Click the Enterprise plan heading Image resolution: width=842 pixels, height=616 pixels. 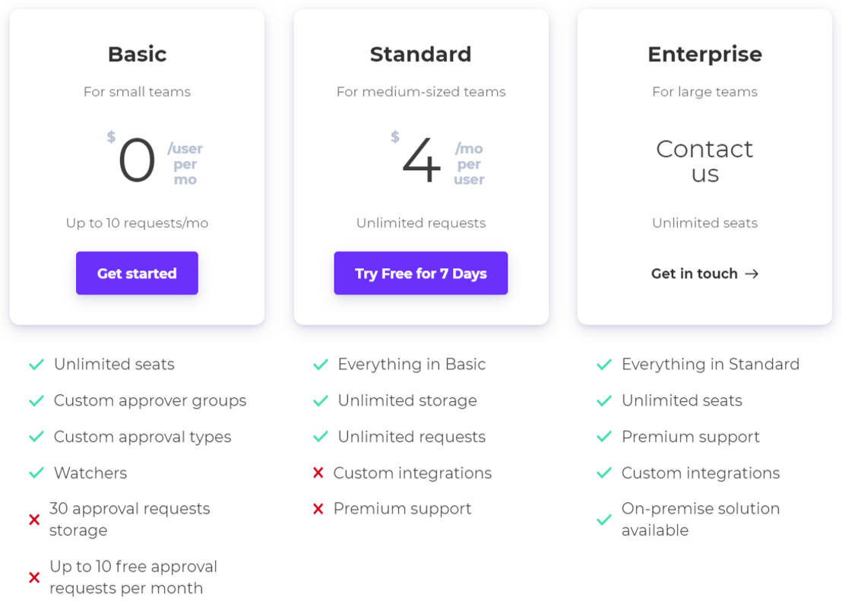click(x=704, y=54)
